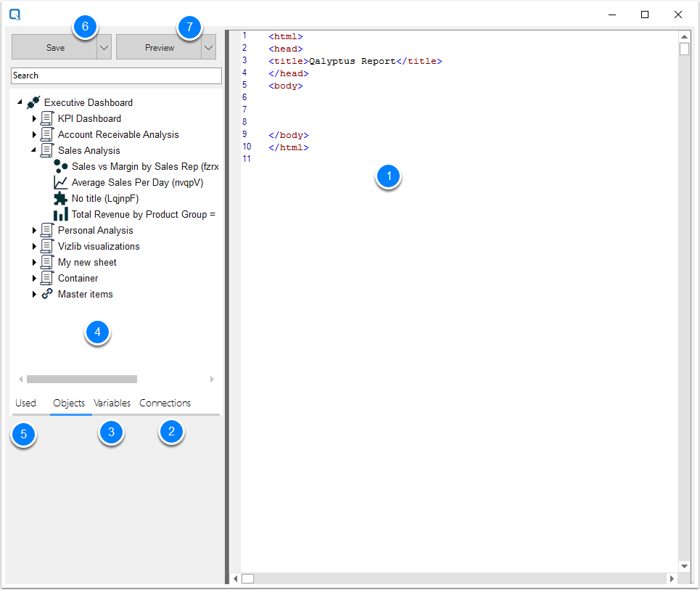
Task: Click the Preview button
Action: pos(160,47)
